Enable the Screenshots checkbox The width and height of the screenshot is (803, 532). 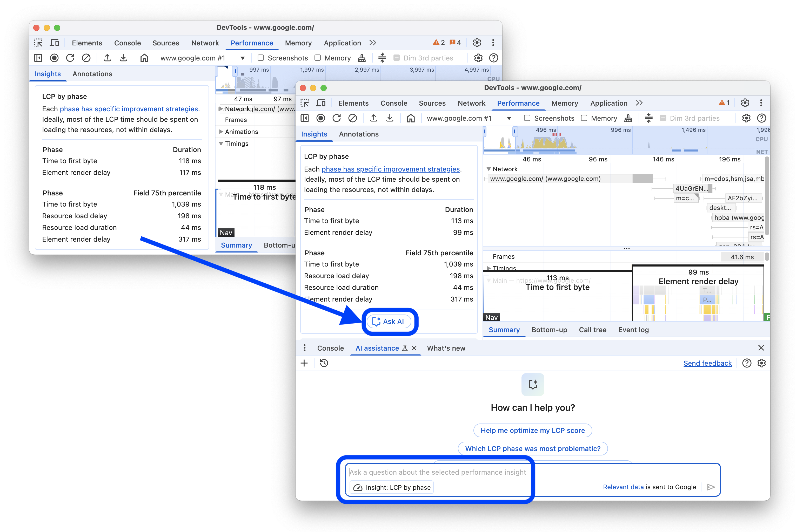pyautogui.click(x=528, y=118)
